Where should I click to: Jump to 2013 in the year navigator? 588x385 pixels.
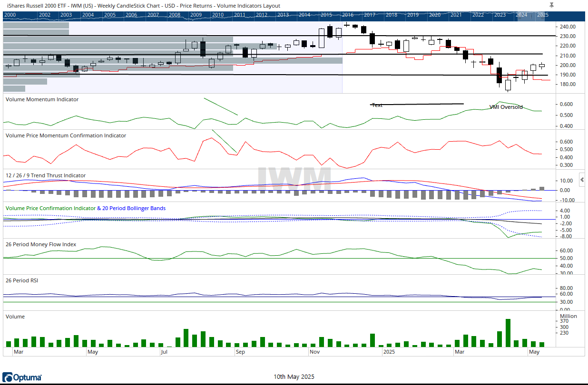tap(283, 15)
